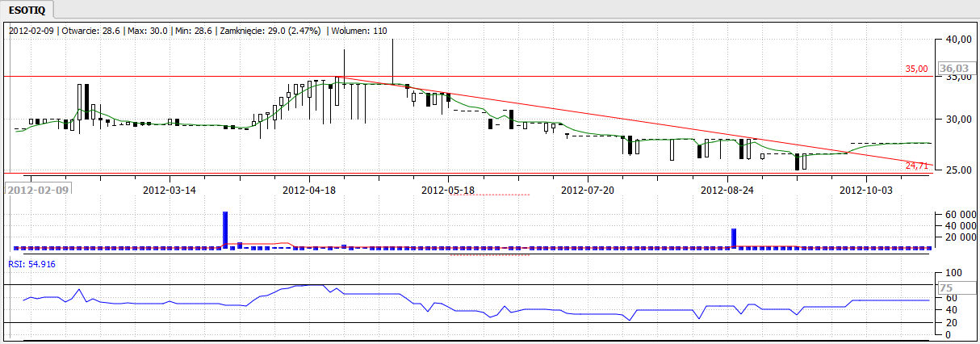The image size is (980, 344).
Task: Select the 2012-04-18 date on time axis
Action: tap(309, 191)
